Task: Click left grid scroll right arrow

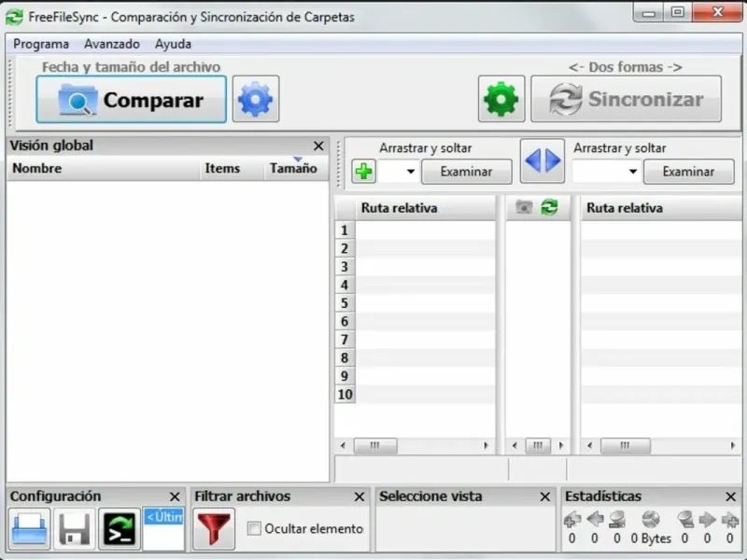Action: click(x=486, y=446)
